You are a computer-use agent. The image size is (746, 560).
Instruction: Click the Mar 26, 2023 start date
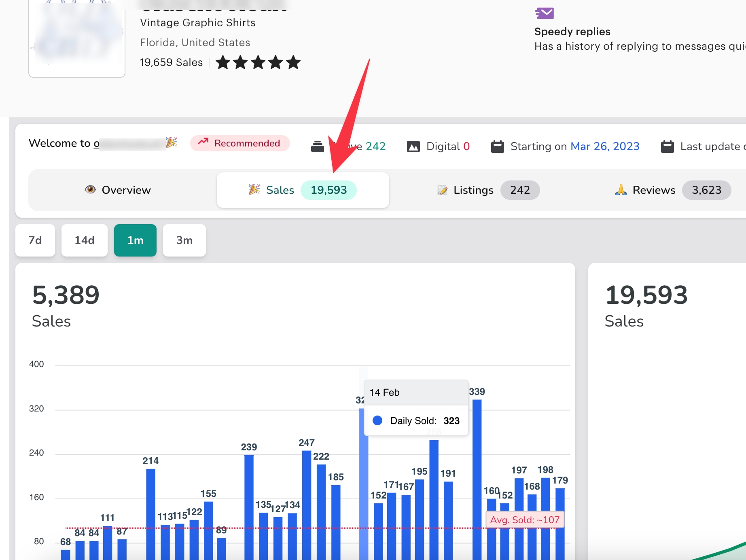[x=605, y=146]
